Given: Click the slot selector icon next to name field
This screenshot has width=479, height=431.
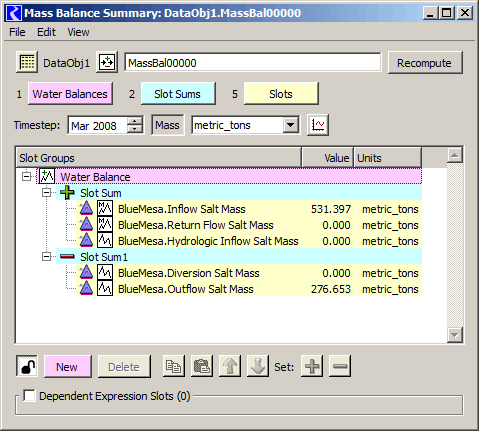Looking at the screenshot, I should tap(107, 62).
